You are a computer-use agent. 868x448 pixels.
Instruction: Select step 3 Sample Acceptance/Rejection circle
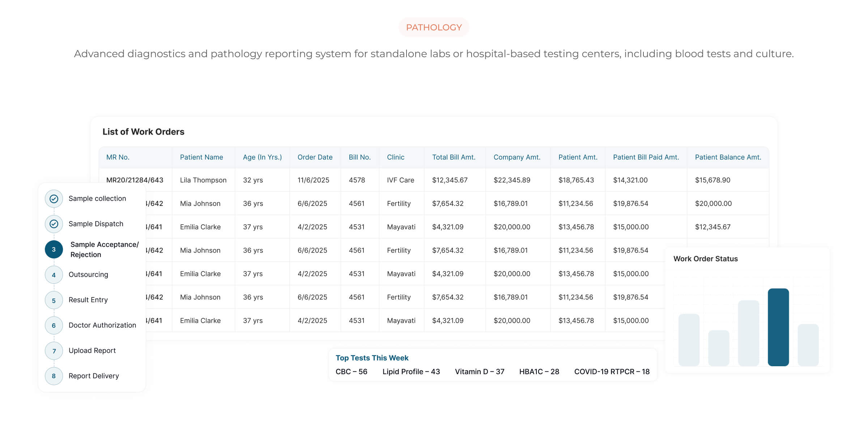54,249
